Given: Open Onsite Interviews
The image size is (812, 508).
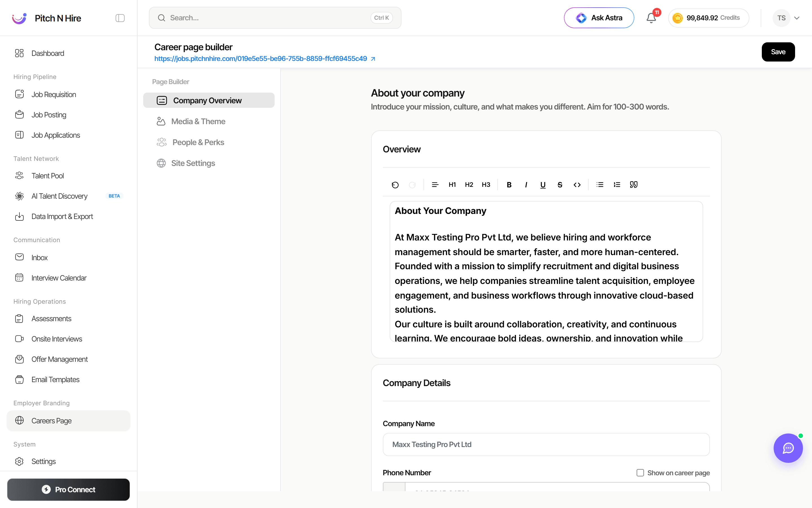Looking at the screenshot, I should tap(69, 339).
